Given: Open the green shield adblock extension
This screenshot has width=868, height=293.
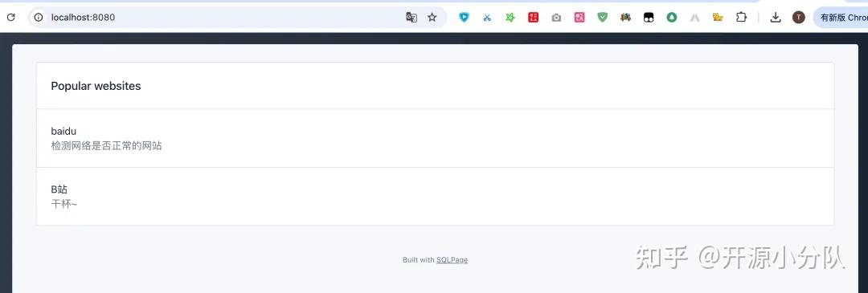Looking at the screenshot, I should (x=602, y=17).
